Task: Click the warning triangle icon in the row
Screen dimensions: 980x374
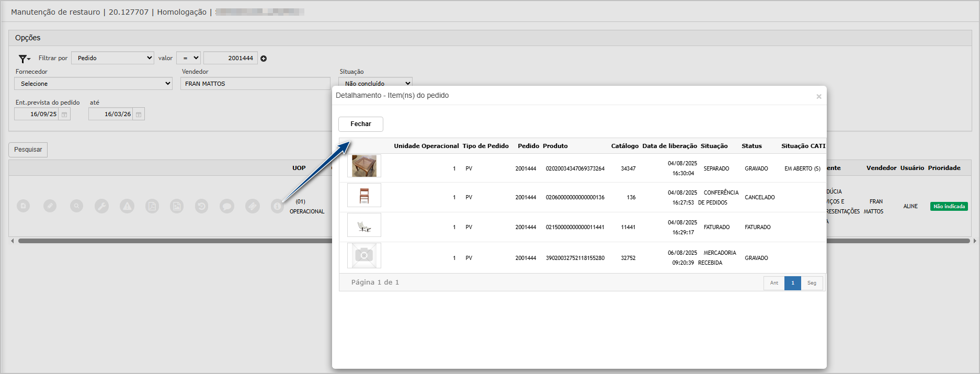Action: (127, 206)
